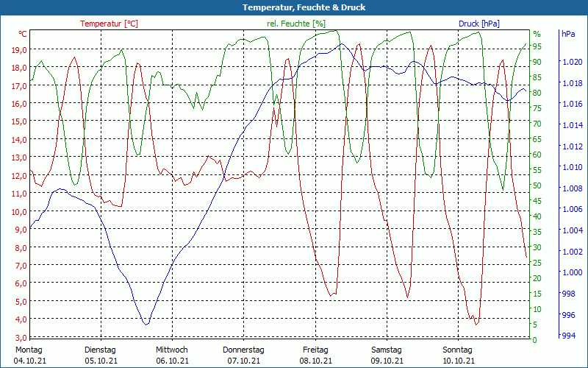The width and height of the screenshot is (588, 368).
Task: Click the 4,0 value on temperature axis
Action: coord(21,319)
